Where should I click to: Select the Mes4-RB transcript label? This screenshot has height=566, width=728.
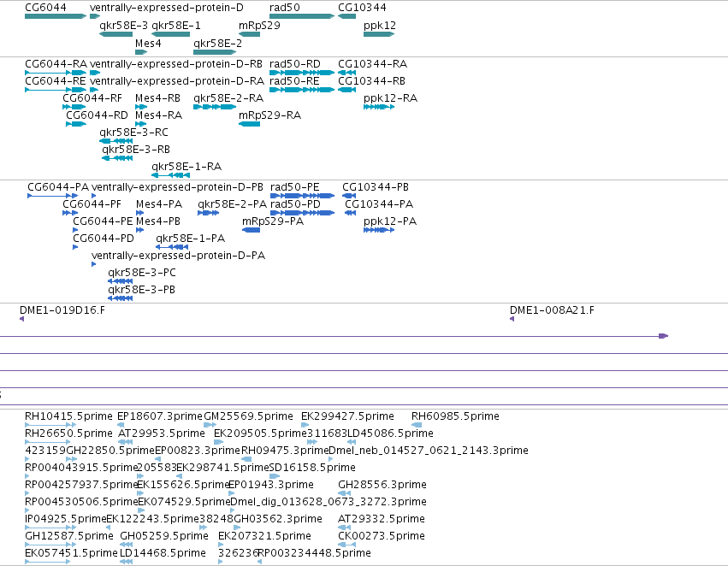tap(157, 97)
